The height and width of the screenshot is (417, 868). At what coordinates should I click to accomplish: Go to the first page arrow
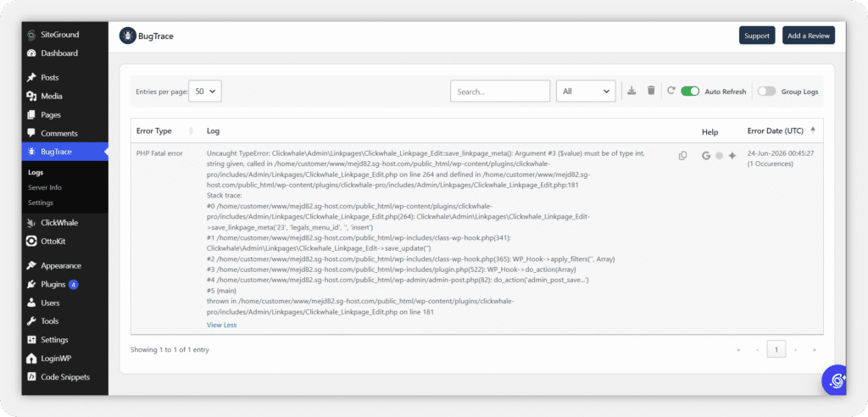(738, 350)
